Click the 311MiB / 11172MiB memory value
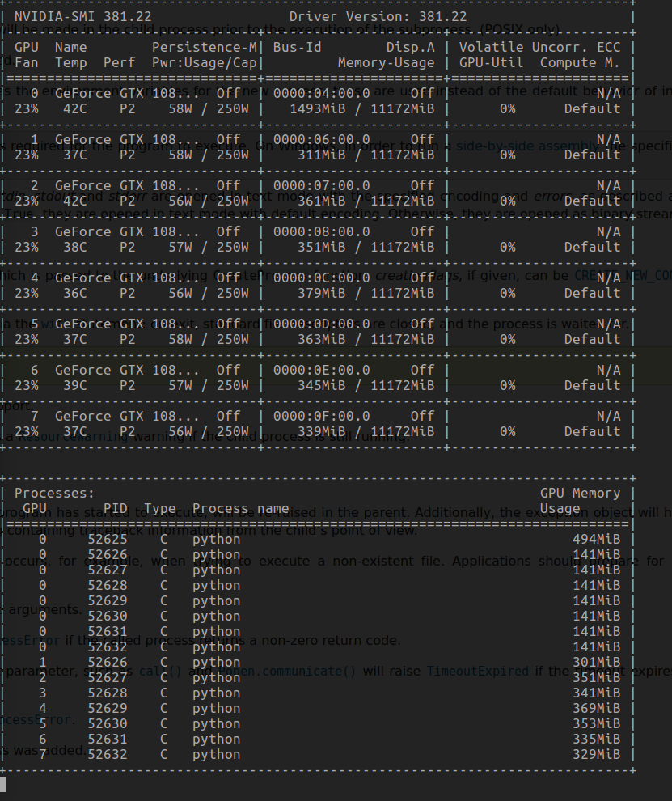This screenshot has width=672, height=801. (366, 155)
